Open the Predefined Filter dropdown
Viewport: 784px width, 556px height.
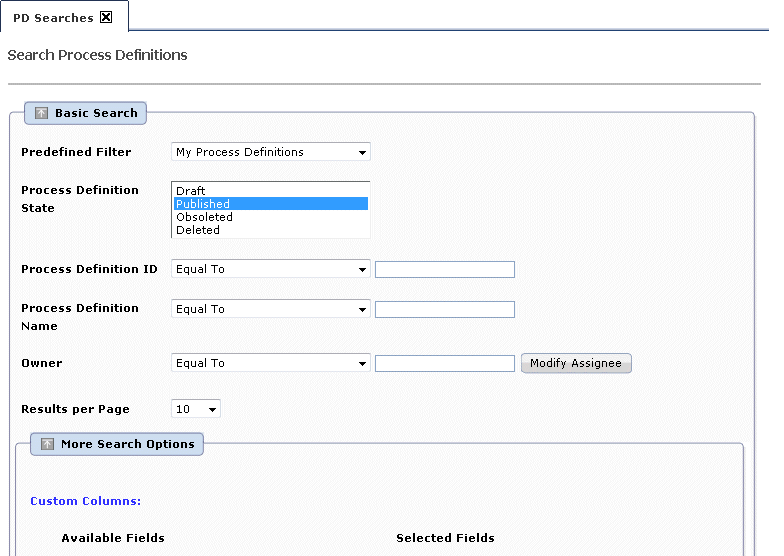pyautogui.click(x=270, y=152)
